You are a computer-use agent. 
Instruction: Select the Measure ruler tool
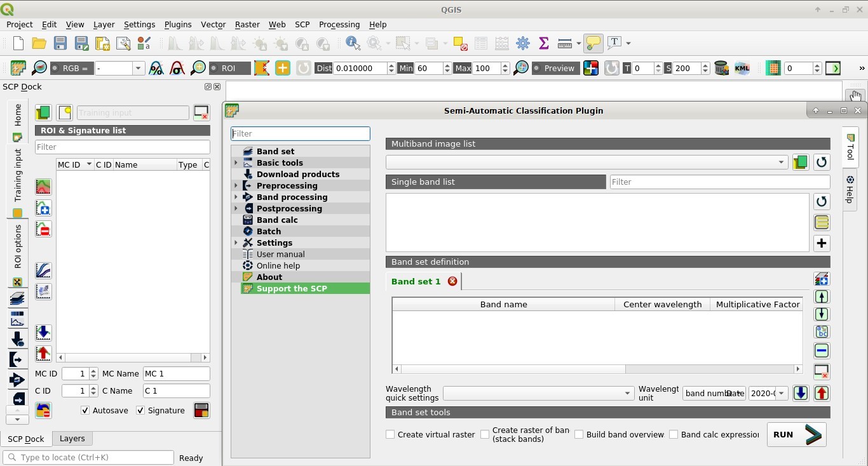point(565,43)
